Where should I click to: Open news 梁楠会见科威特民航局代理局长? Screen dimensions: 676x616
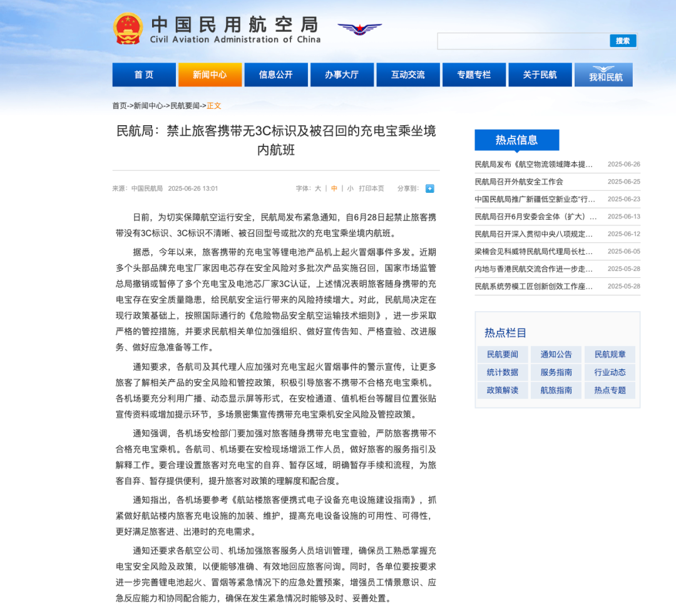(534, 251)
